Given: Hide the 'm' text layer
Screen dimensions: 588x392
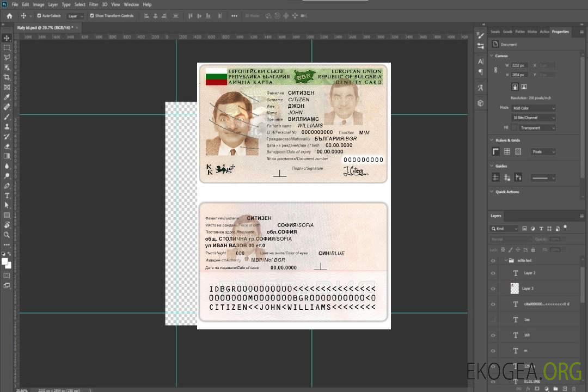Looking at the screenshot, I should 493,351.
